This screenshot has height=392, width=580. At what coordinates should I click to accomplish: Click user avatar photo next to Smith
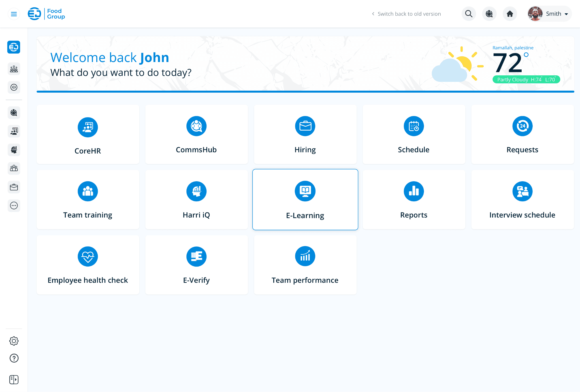click(x=535, y=14)
